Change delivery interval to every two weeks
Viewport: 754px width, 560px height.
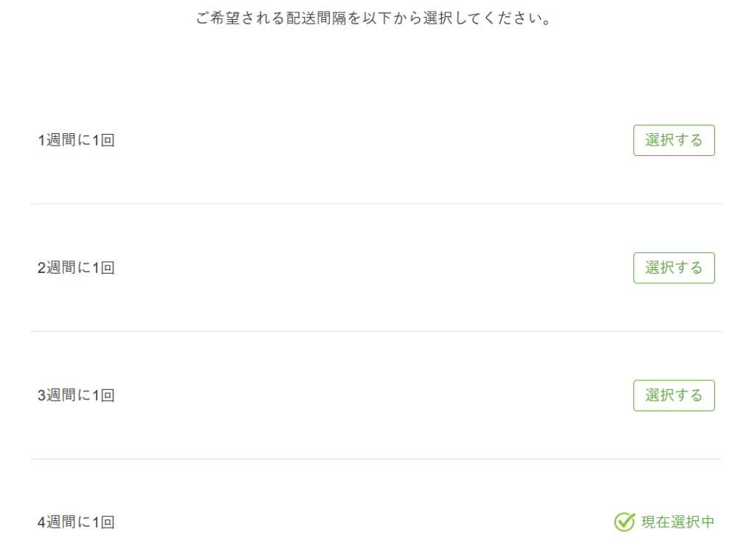pyautogui.click(x=674, y=268)
